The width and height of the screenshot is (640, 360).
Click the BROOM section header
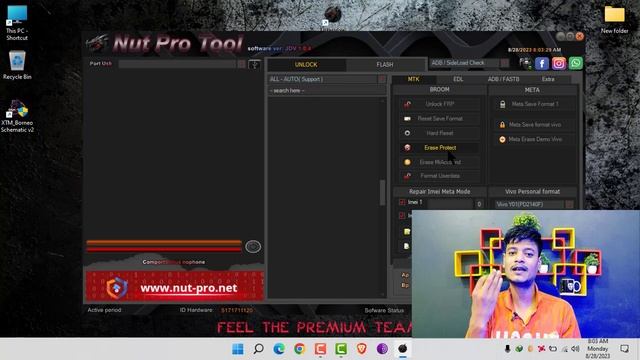[440, 90]
